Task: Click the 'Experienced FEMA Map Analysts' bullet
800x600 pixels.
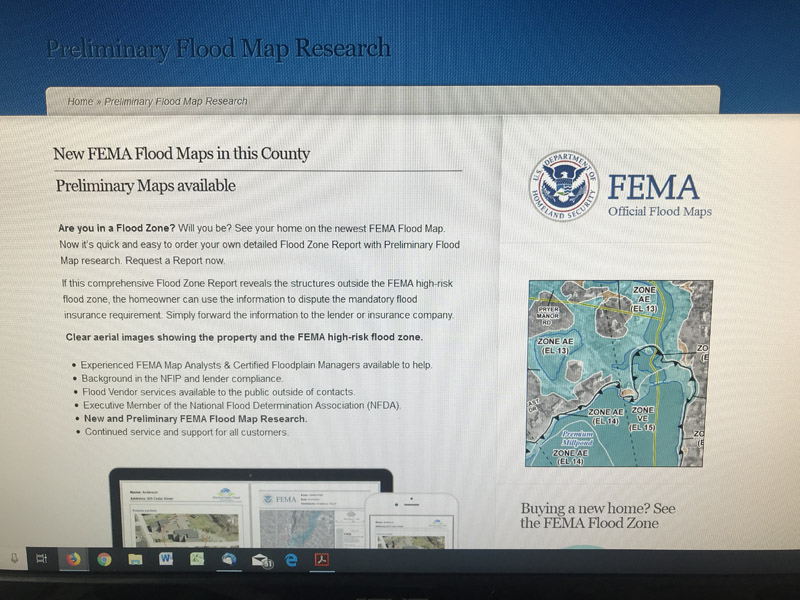Action: [x=257, y=365]
